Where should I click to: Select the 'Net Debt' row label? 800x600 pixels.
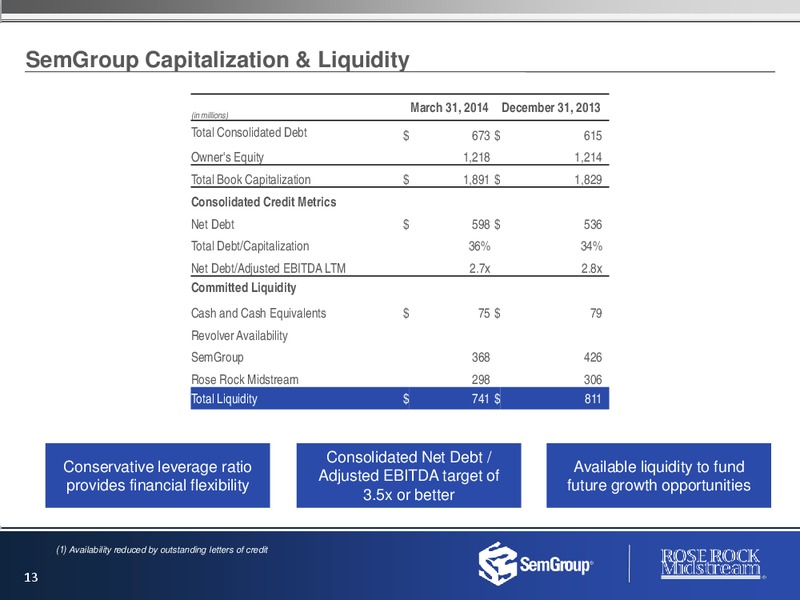[213, 224]
